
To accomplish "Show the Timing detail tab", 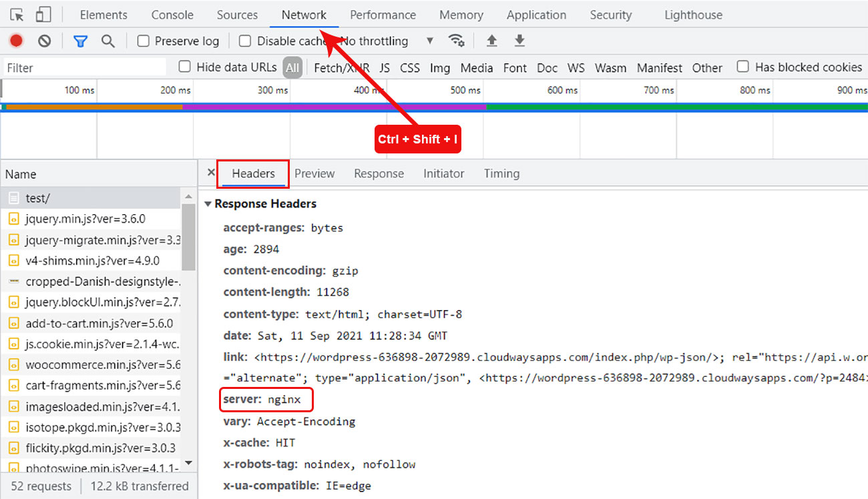I will (501, 173).
